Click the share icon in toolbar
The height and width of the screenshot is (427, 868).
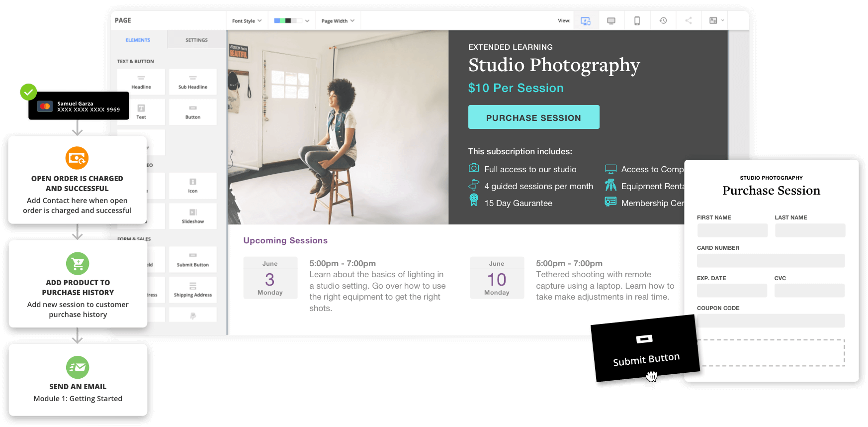[x=689, y=21]
